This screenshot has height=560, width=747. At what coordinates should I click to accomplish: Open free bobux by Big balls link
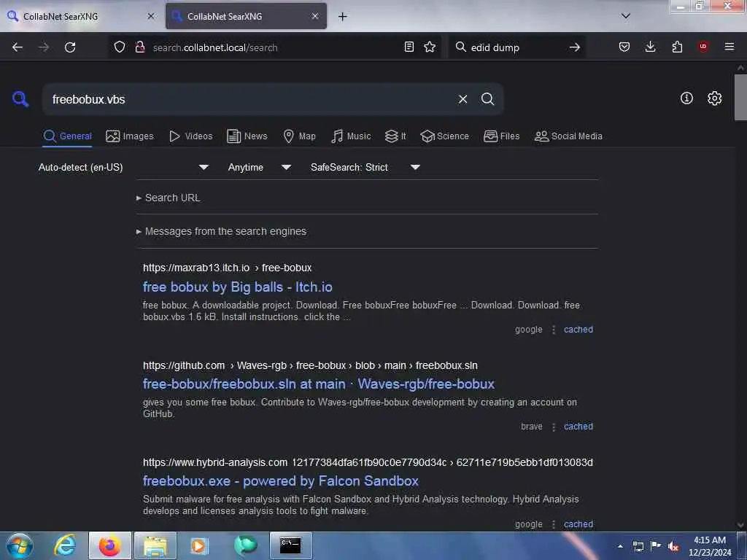(238, 287)
